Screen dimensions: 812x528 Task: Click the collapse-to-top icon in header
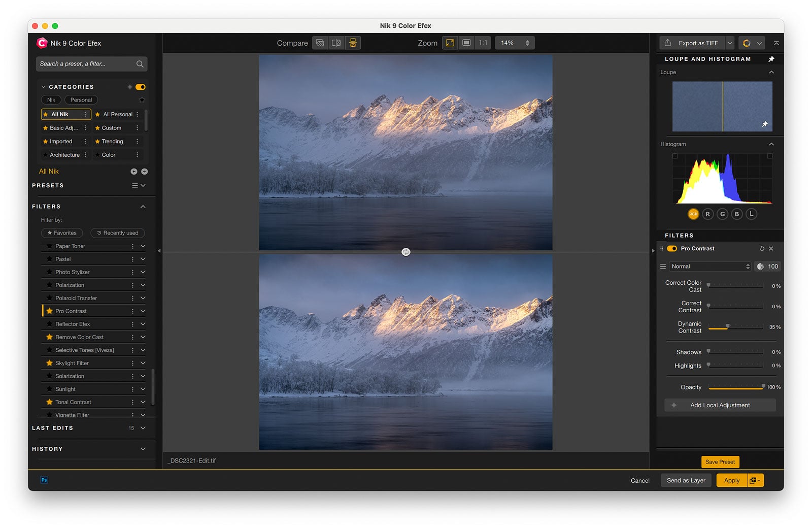coord(776,43)
